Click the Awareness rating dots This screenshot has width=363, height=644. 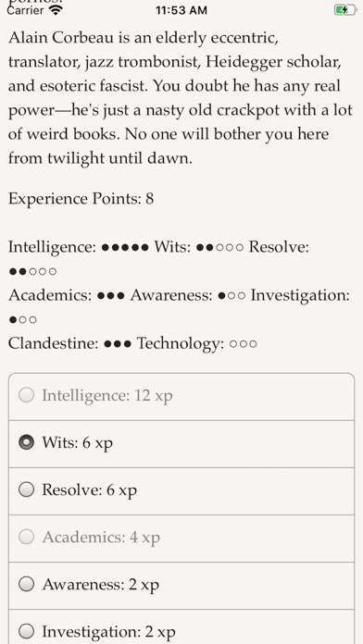232,296
